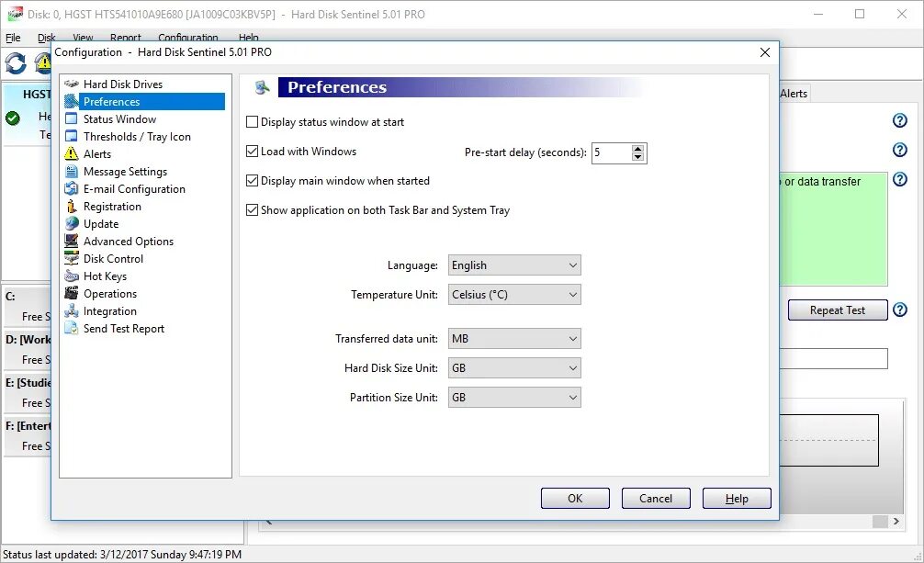924x563 pixels.
Task: Click the Send Test Report icon
Action: click(x=72, y=329)
